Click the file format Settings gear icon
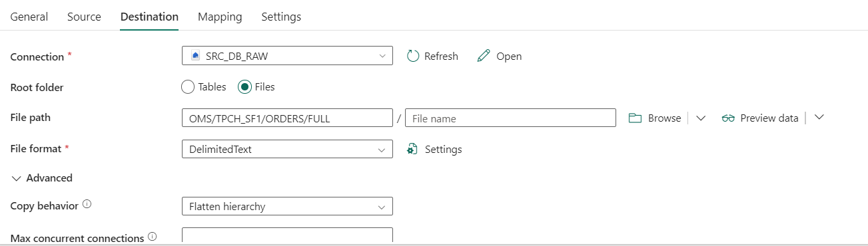Image resolution: width=868 pixels, height=246 pixels. coord(413,149)
